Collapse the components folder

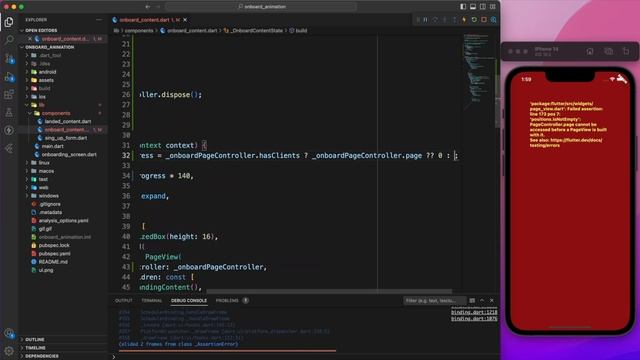56,113
